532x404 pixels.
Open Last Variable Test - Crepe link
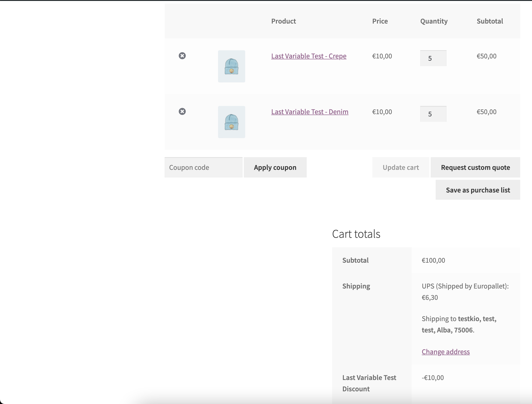click(309, 56)
